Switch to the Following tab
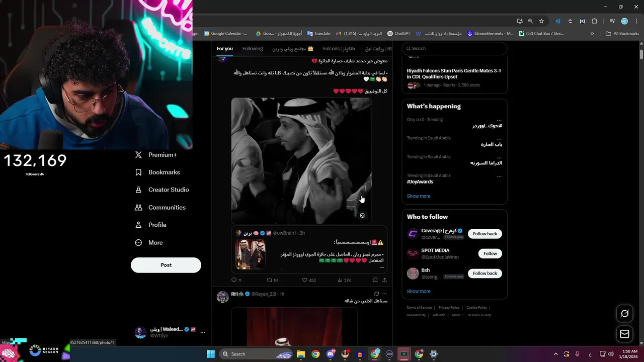The image size is (644, 362). (253, 49)
